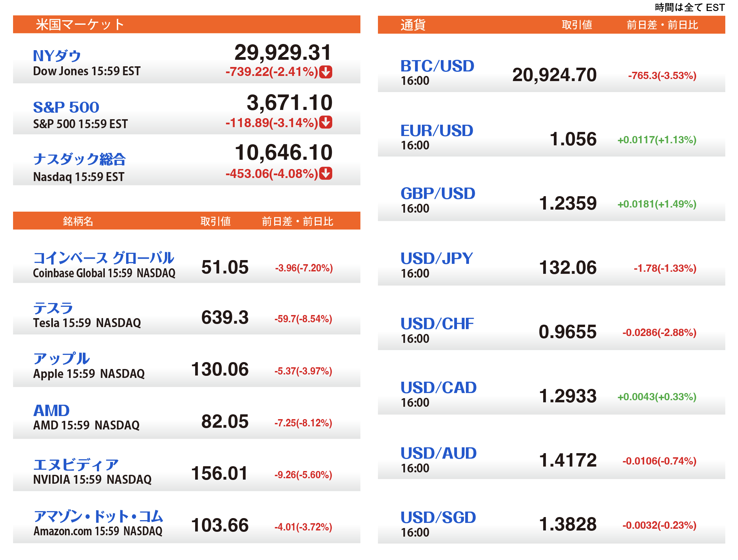The width and height of the screenshot is (738, 560).
Task: Select the コインベース グローバル stock name
Action: pyautogui.click(x=103, y=258)
